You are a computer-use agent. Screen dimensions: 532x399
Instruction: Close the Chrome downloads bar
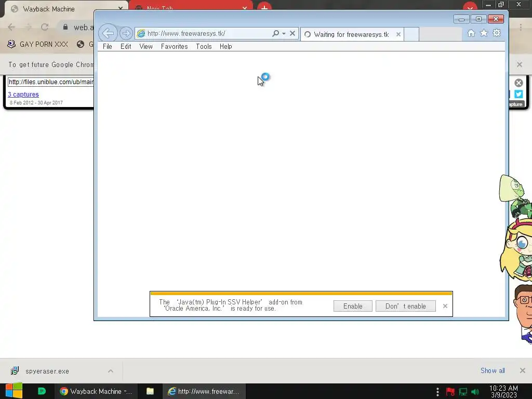click(x=523, y=370)
